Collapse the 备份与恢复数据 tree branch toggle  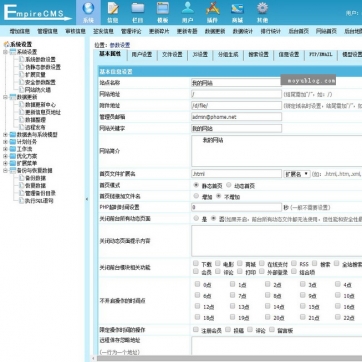click(x=5, y=170)
